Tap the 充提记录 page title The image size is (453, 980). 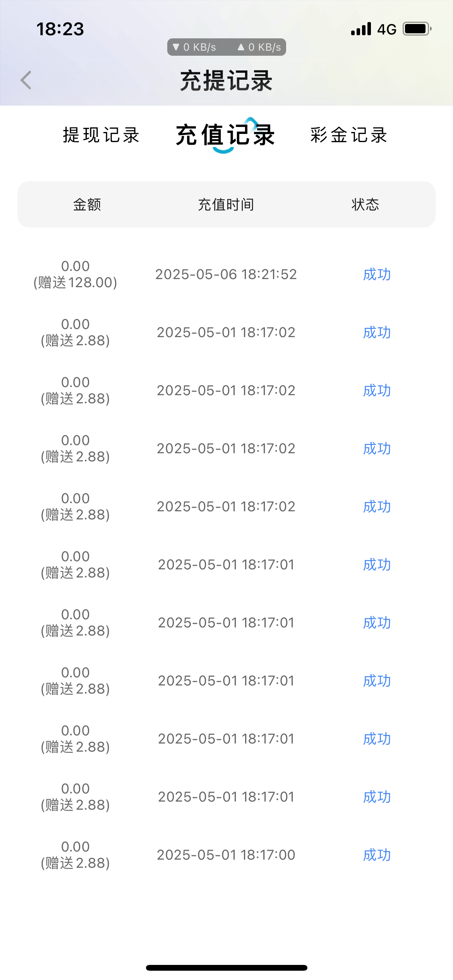[x=226, y=81]
